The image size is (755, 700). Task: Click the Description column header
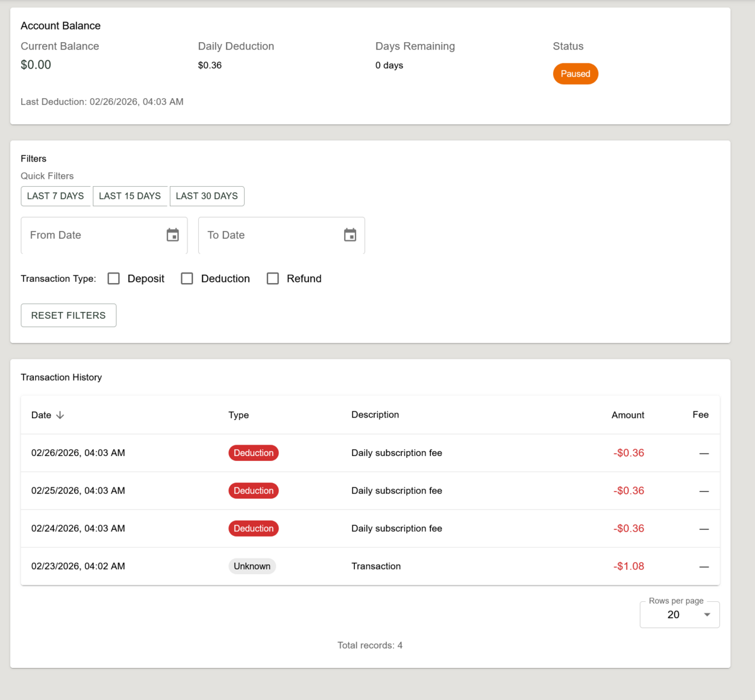click(x=375, y=414)
